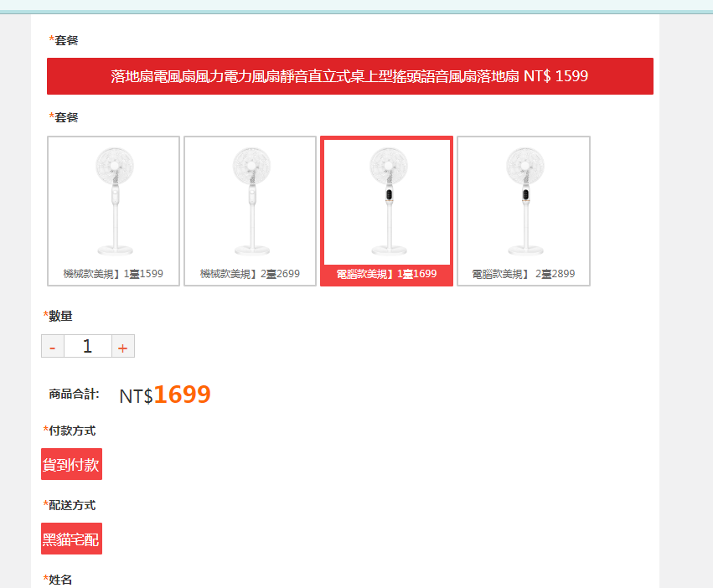Screen dimensions: 713x588
Task: Click fan image in 1臺1699 card
Action: pos(388,201)
